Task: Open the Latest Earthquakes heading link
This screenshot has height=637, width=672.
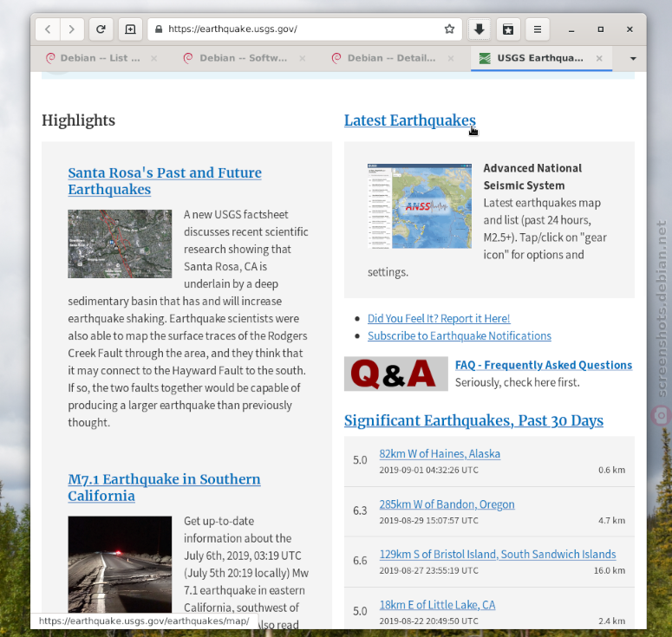Action: click(x=410, y=120)
